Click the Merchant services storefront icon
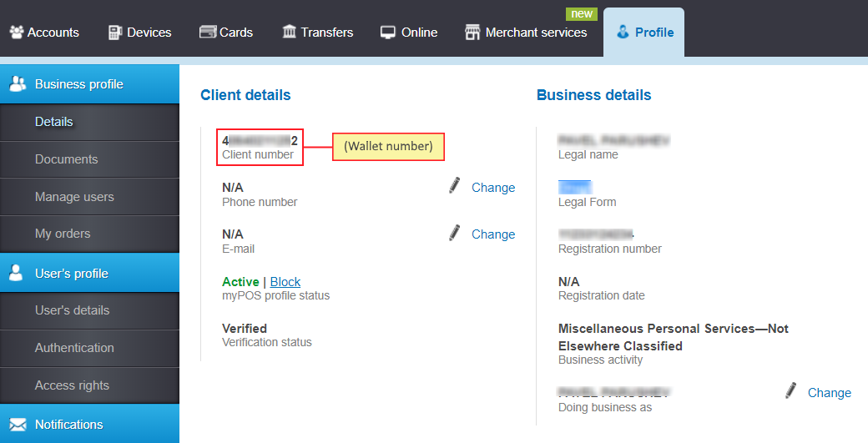Screen dimensions: 868x443 click(x=472, y=32)
